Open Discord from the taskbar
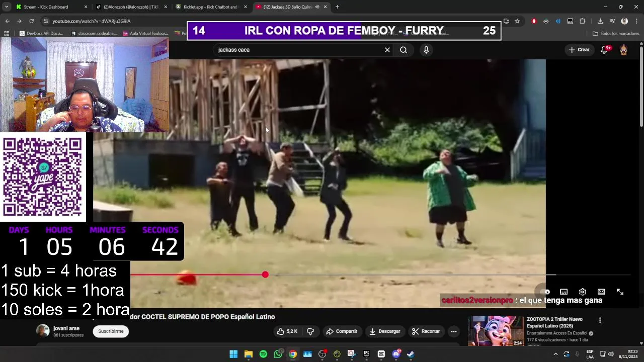This screenshot has height=362, width=644. tap(396, 354)
